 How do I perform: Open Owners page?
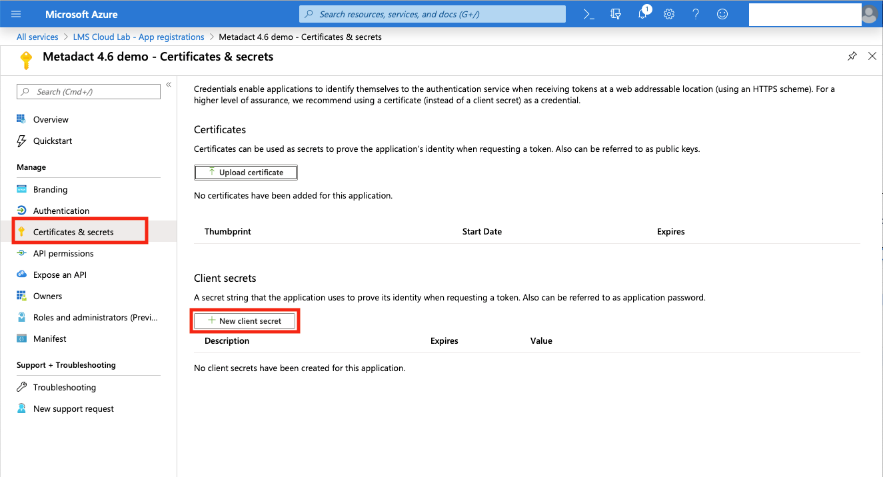(47, 296)
